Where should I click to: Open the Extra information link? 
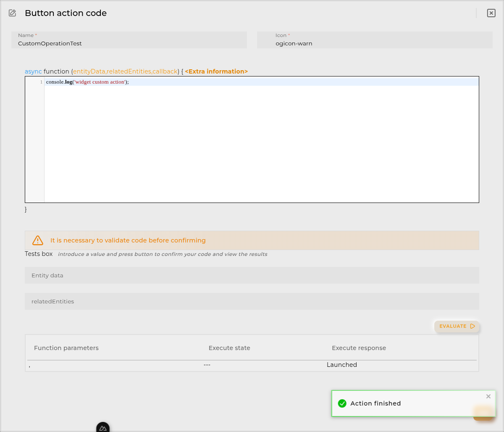(x=216, y=71)
